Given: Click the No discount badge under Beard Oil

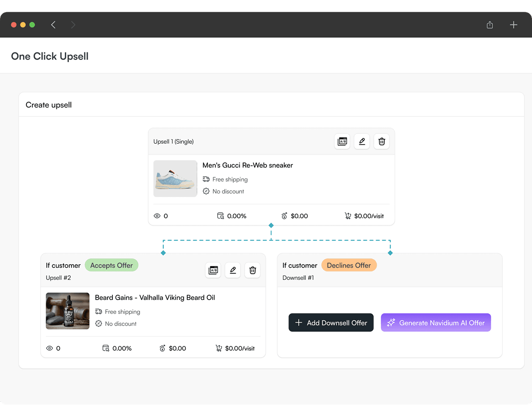Looking at the screenshot, I should pos(116,323).
